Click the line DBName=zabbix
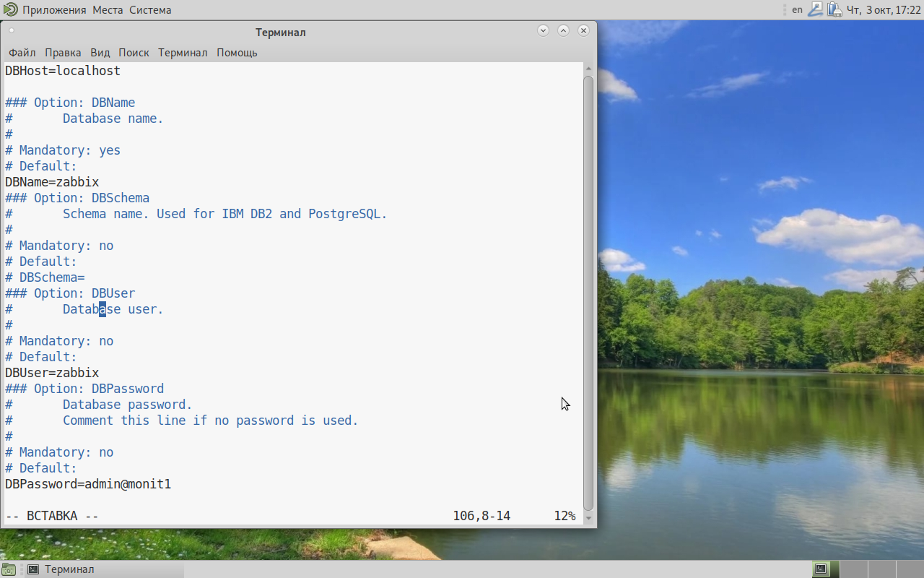Image resolution: width=924 pixels, height=578 pixels. click(x=52, y=182)
